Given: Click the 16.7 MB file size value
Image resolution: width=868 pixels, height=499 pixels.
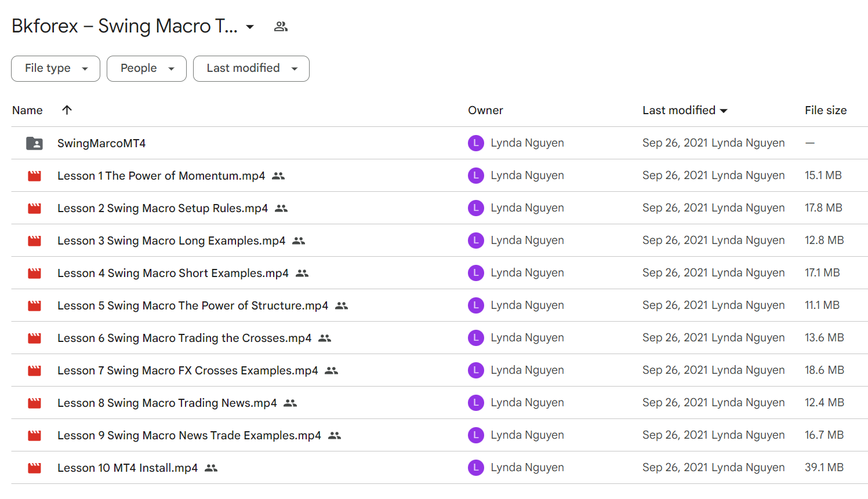Looking at the screenshot, I should (824, 435).
